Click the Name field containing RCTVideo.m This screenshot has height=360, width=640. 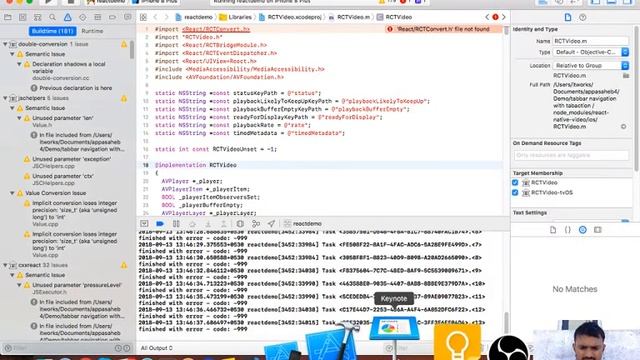tap(591, 41)
